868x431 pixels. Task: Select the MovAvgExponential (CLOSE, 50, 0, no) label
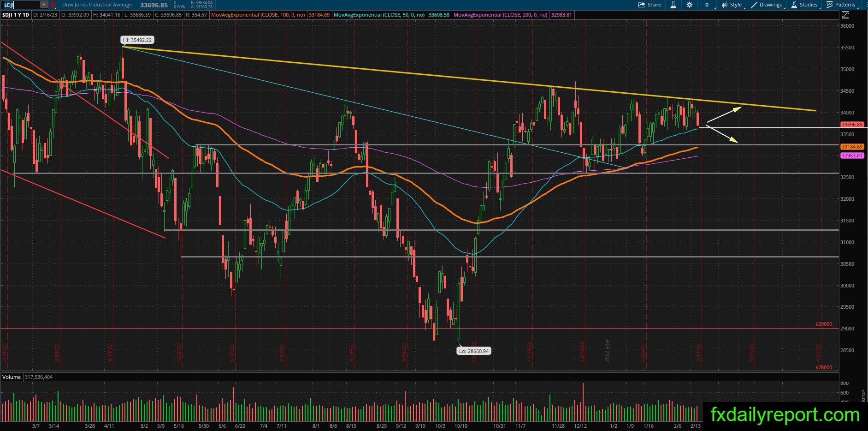[x=379, y=15]
